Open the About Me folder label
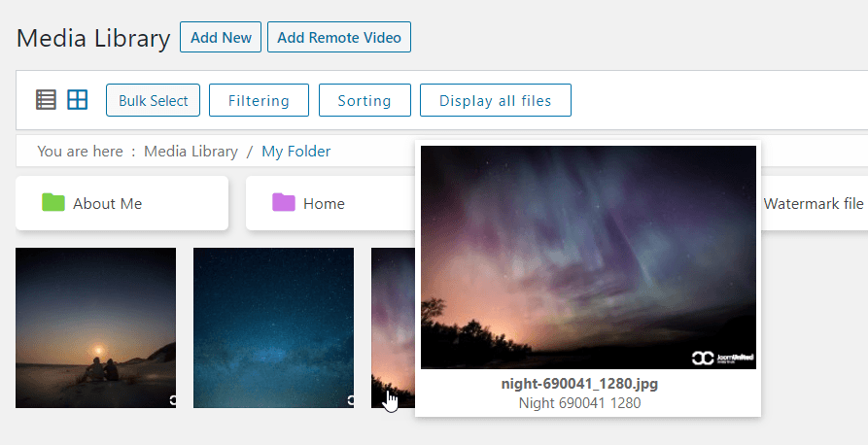Screen dimensions: 868x445 click(107, 204)
